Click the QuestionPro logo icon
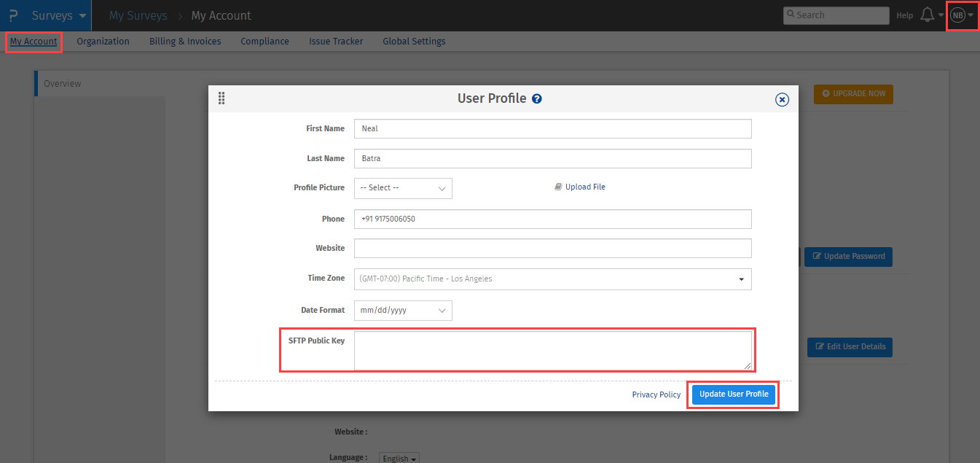 tap(13, 15)
